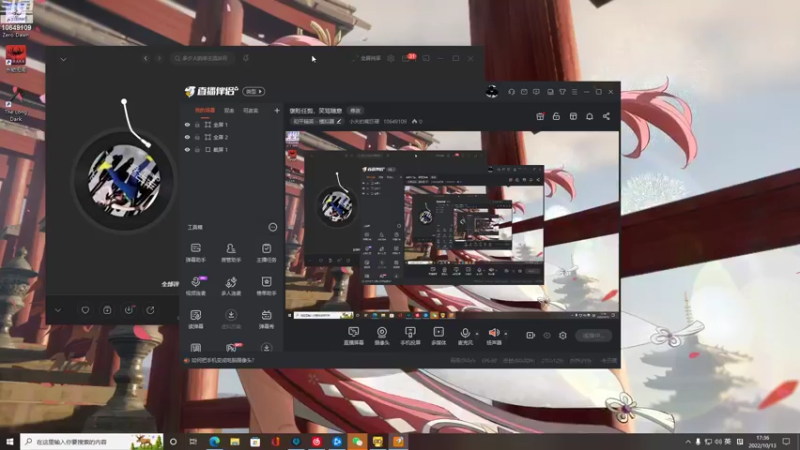Show hidden system tray icons
Screen dimensions: 800x450
688,442
